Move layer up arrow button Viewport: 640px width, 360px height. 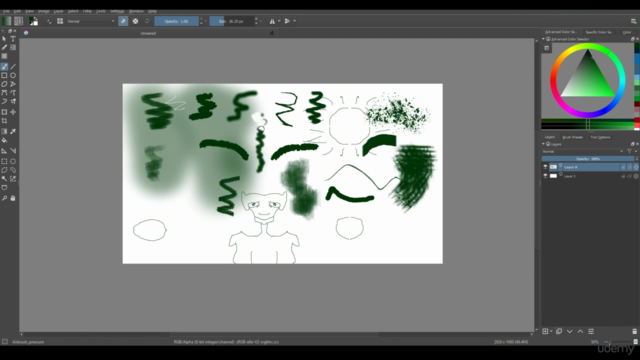[580, 331]
